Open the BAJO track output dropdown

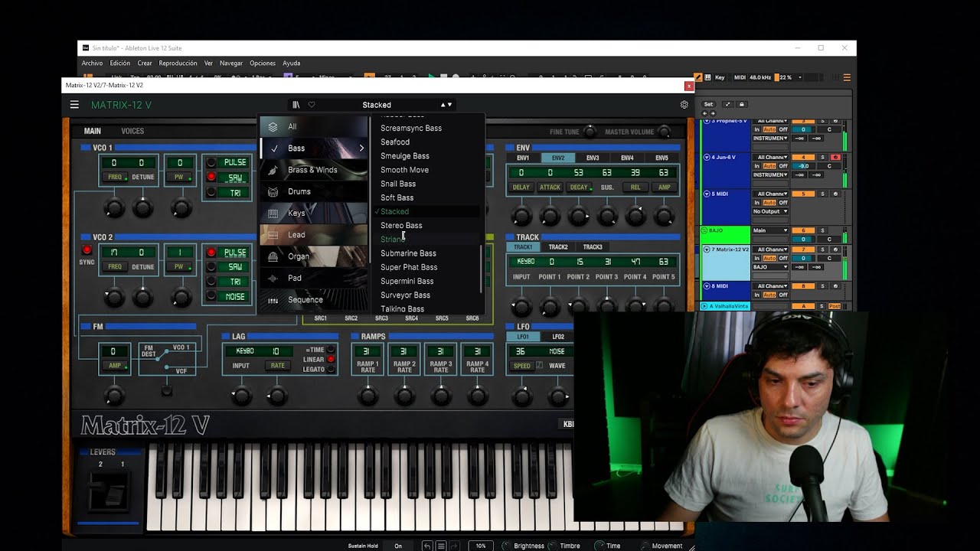pyautogui.click(x=770, y=230)
